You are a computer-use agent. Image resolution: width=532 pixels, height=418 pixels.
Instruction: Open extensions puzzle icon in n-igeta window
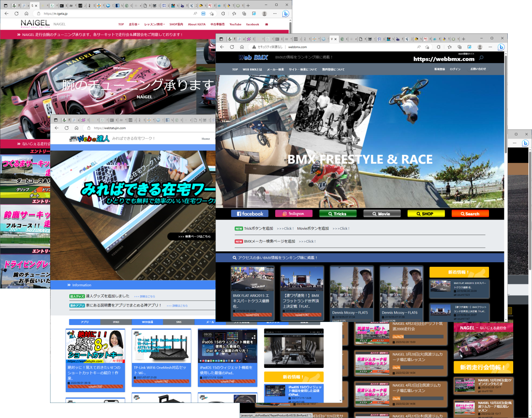[x=223, y=13]
